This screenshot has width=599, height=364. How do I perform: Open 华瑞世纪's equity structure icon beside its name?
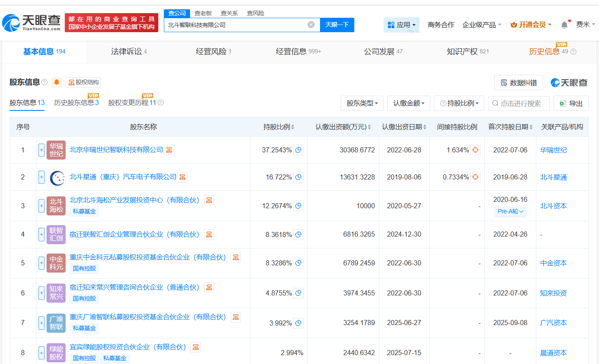pyautogui.click(x=168, y=149)
